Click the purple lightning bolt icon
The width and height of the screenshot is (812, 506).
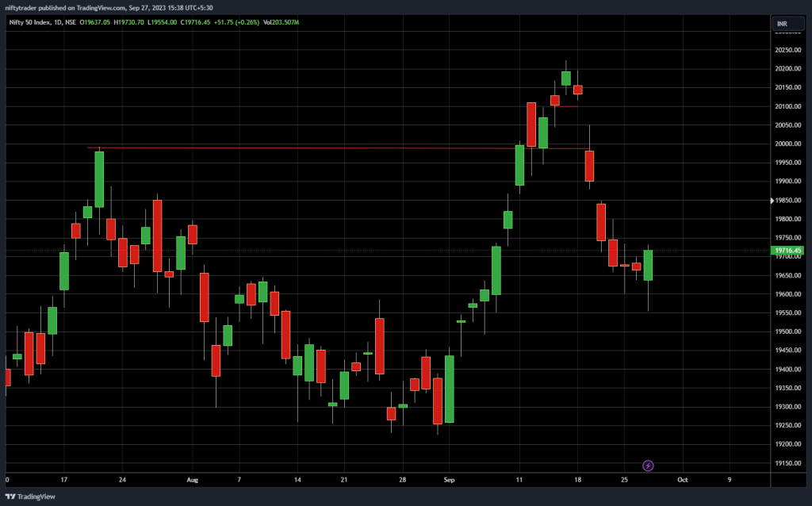click(x=648, y=466)
